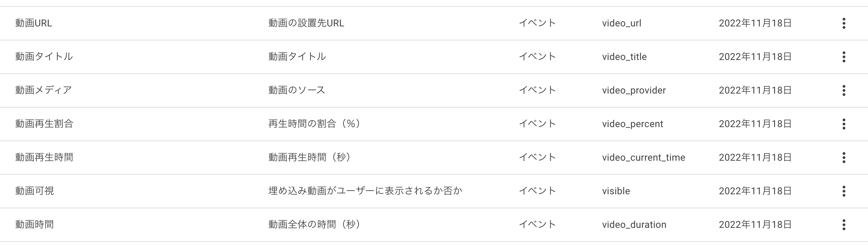Click the video_duration parameter cell
This screenshot has height=246, width=868.
click(x=634, y=225)
